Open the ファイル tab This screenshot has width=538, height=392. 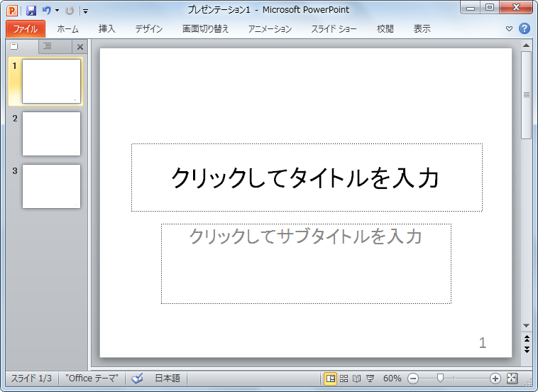pos(26,29)
